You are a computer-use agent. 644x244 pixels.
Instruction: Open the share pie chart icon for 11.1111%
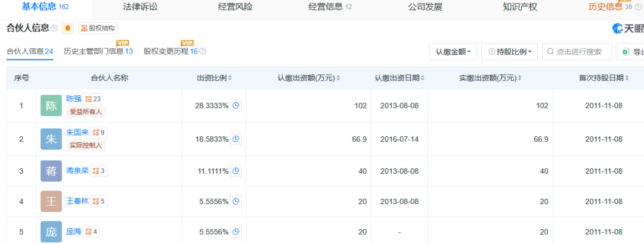236,171
